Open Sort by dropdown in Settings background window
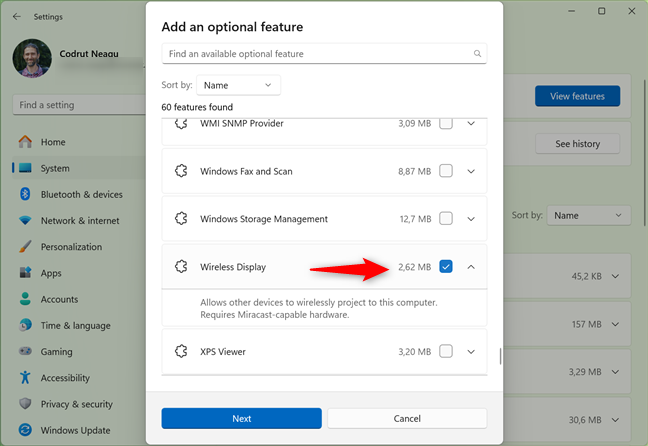The width and height of the screenshot is (648, 446). coord(588,215)
